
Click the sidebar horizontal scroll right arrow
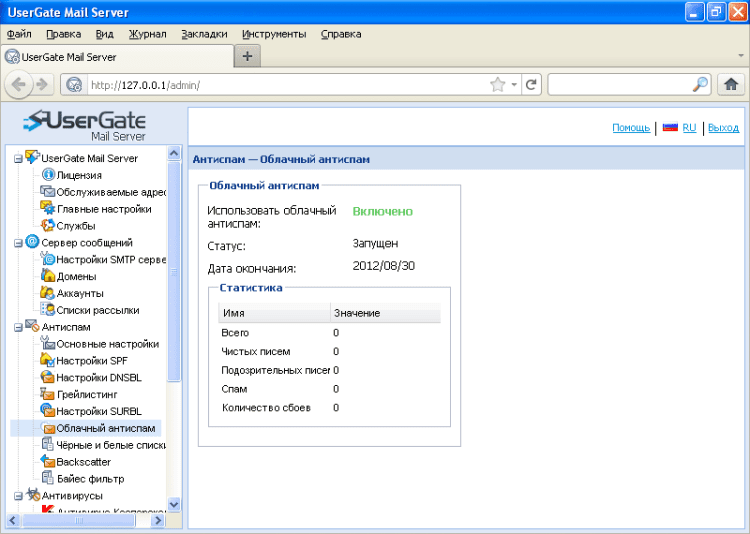(x=158, y=521)
